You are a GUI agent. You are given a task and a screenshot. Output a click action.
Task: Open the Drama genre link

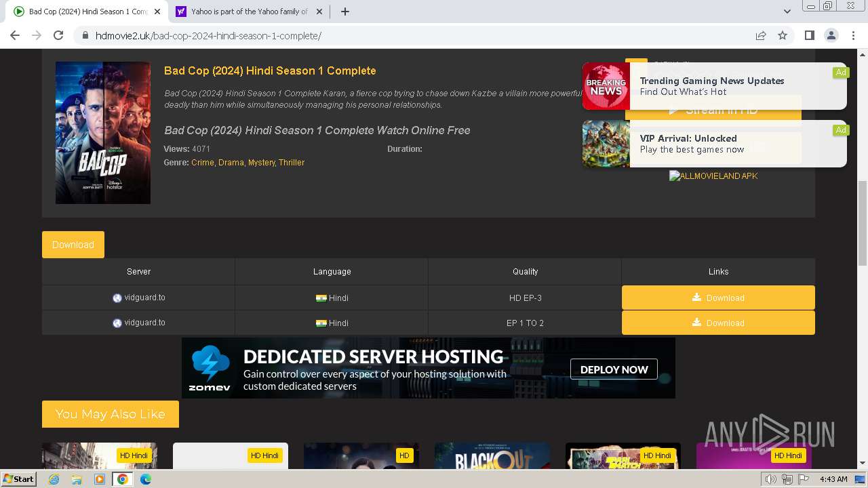231,163
